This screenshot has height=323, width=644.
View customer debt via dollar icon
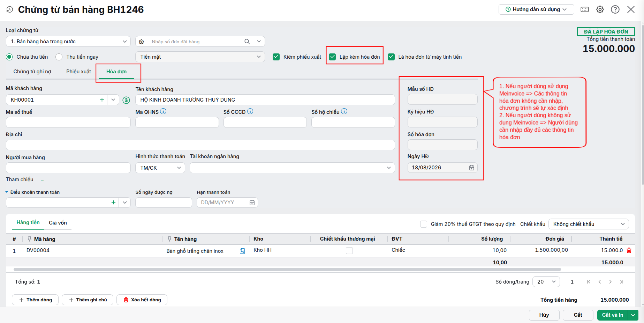pos(126,100)
